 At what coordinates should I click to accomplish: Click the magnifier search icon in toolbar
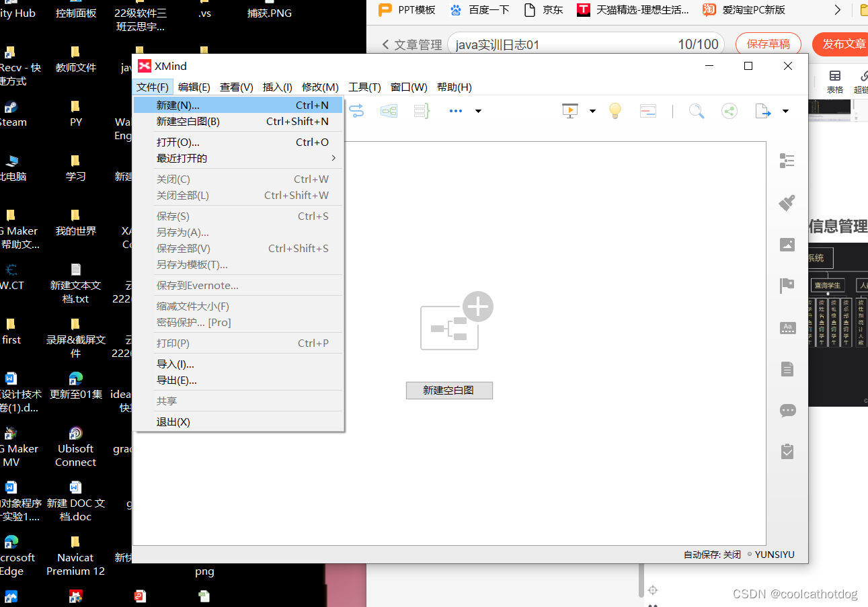point(697,111)
